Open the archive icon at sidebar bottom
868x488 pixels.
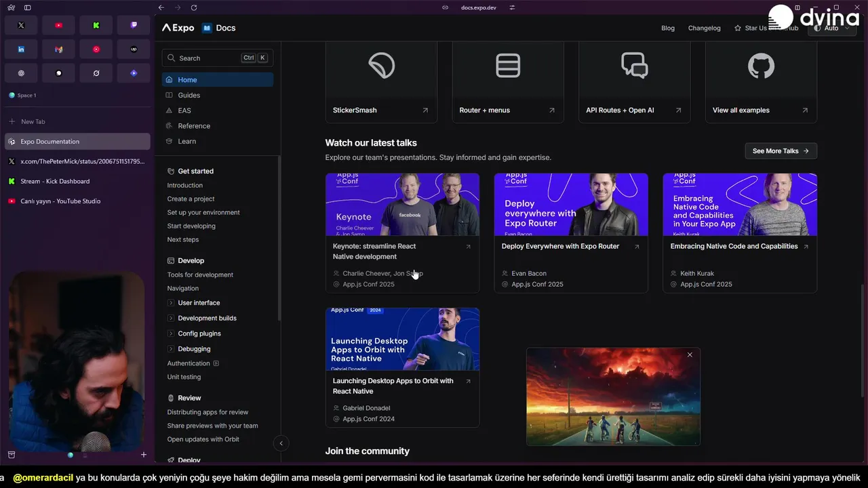[11, 455]
